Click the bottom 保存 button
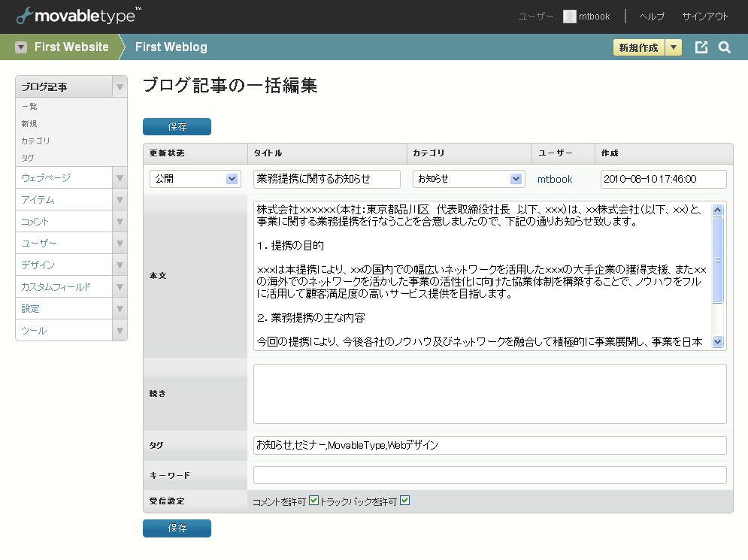Viewport: 748px width, 560px height. pyautogui.click(x=177, y=528)
